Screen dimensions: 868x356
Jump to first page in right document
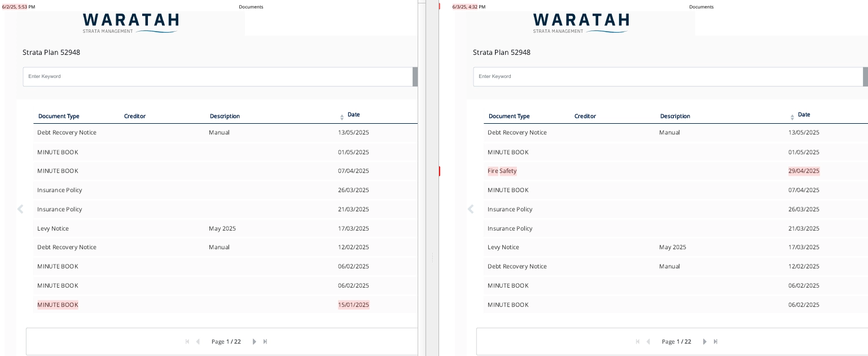[x=638, y=342]
